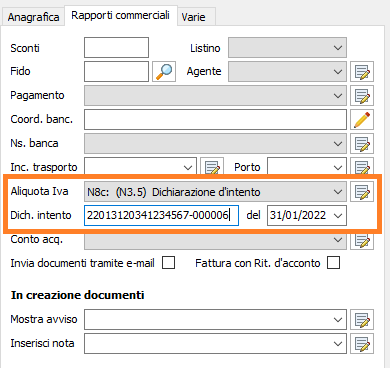The width and height of the screenshot is (390, 368).
Task: Switch to the Anagrafica tab
Action: (33, 17)
